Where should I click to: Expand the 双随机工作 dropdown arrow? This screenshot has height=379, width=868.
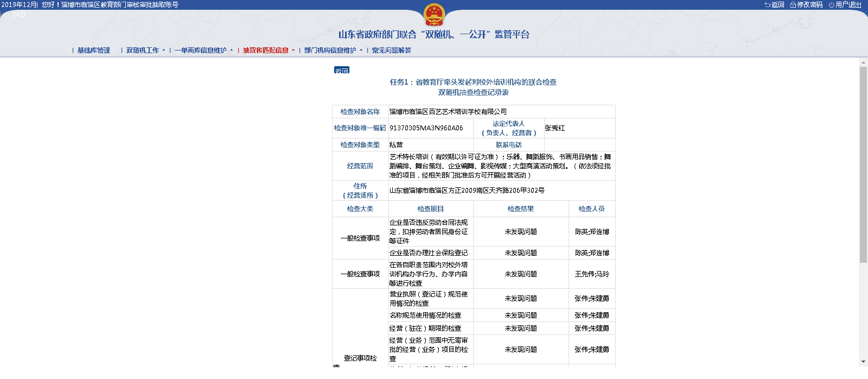tap(164, 50)
